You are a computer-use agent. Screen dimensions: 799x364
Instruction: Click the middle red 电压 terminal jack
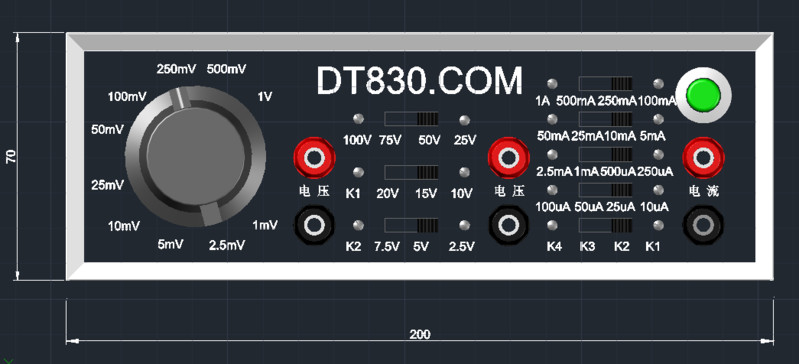coord(508,158)
